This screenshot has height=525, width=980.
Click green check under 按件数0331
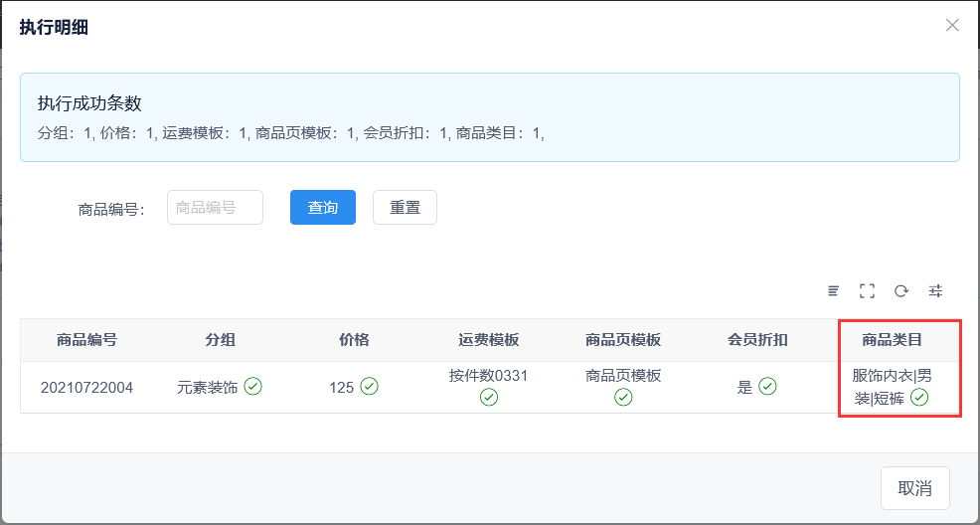(x=489, y=398)
